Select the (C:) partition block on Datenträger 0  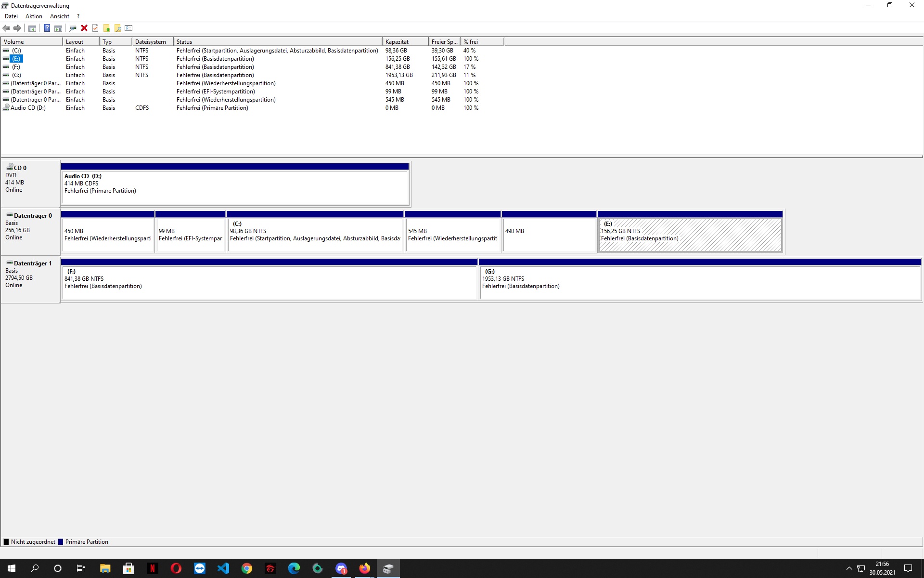(315, 235)
